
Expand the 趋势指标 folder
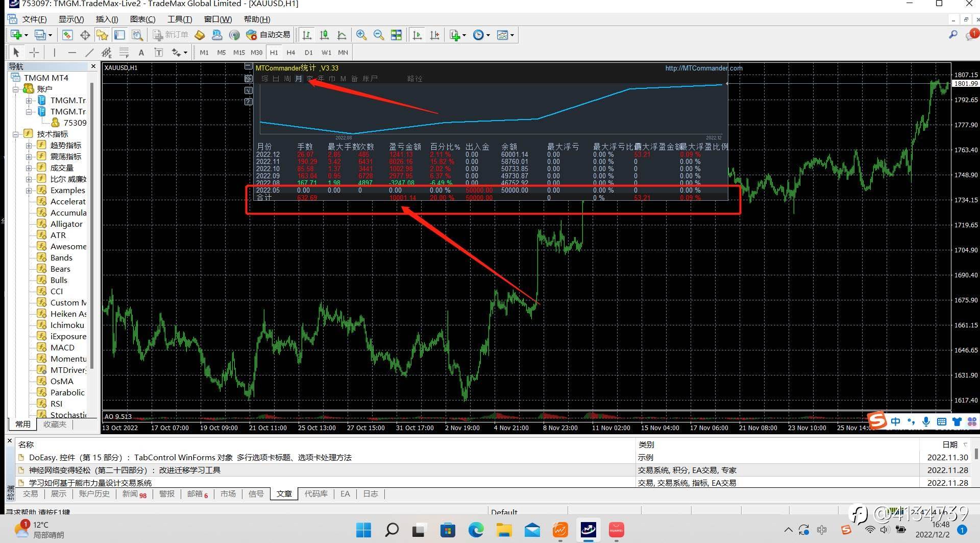(29, 145)
